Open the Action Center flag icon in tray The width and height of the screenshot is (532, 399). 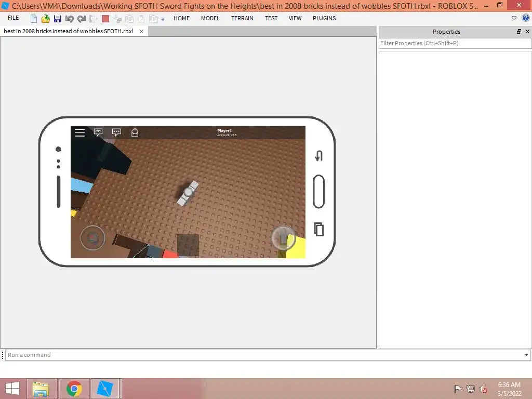point(458,389)
